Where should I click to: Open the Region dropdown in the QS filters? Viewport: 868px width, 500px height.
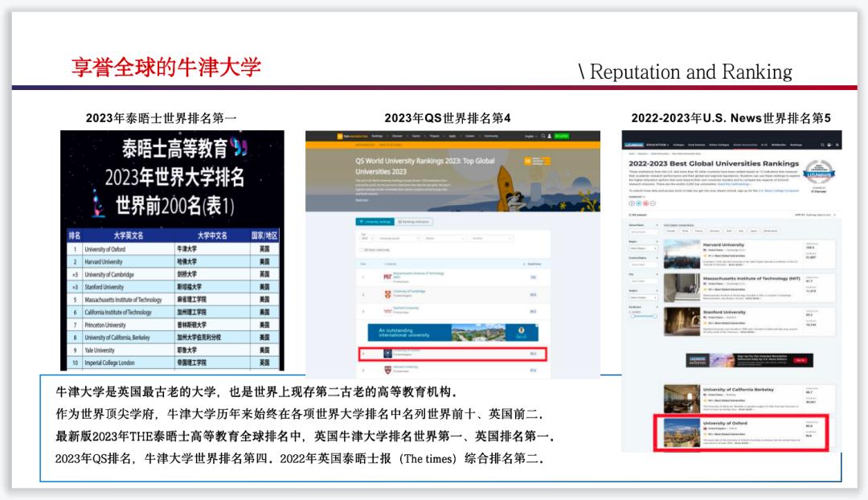[445, 238]
